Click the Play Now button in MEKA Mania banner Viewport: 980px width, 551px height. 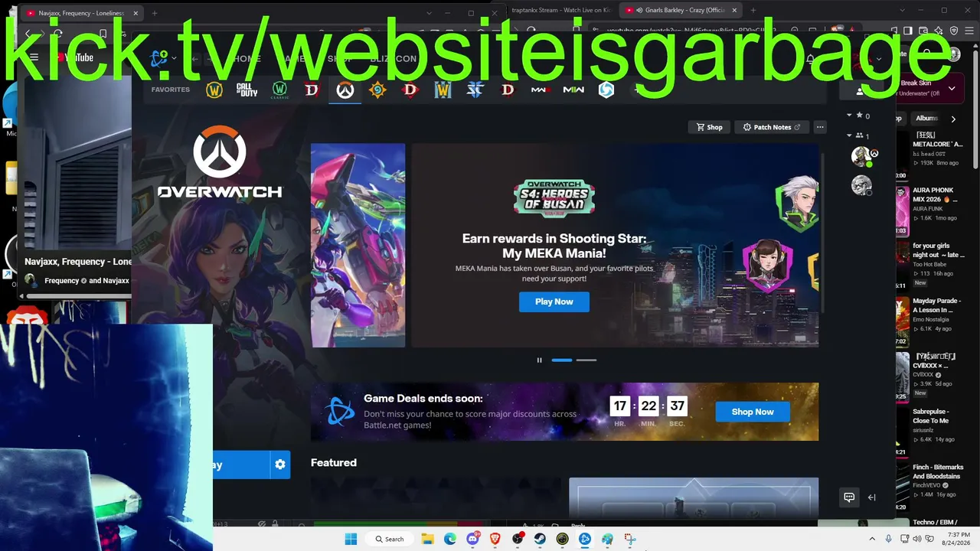tap(554, 302)
